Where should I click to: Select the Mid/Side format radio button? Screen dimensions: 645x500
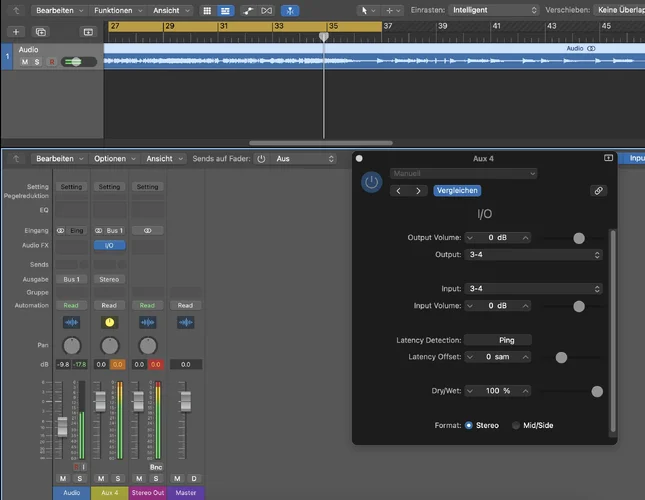pos(516,425)
